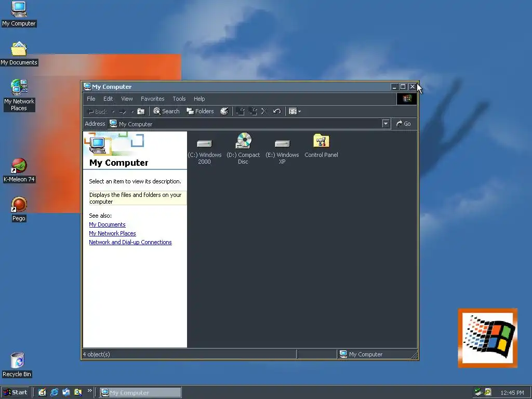
Task: Click the network tray icon
Action: point(478,392)
